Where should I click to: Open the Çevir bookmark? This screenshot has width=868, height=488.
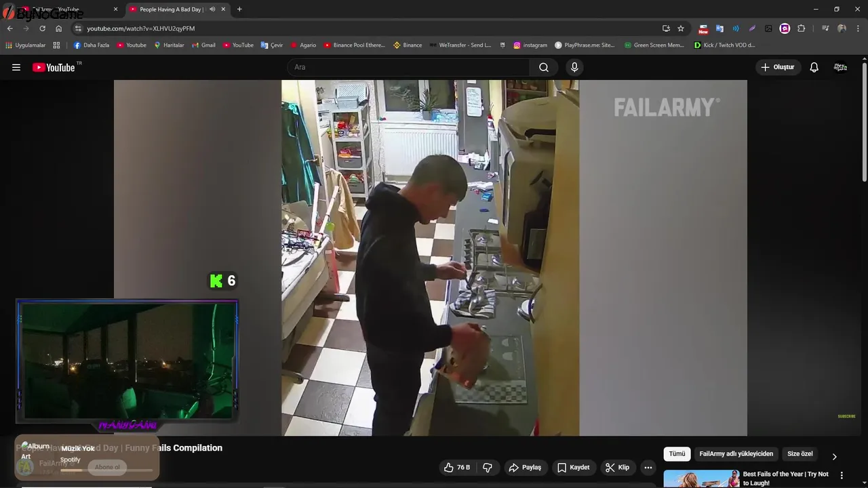[x=272, y=45]
